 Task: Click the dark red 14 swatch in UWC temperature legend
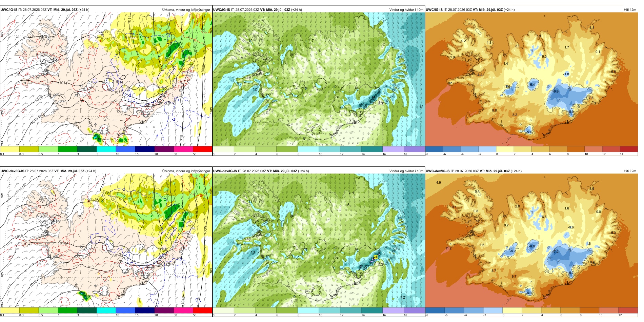coord(629,149)
